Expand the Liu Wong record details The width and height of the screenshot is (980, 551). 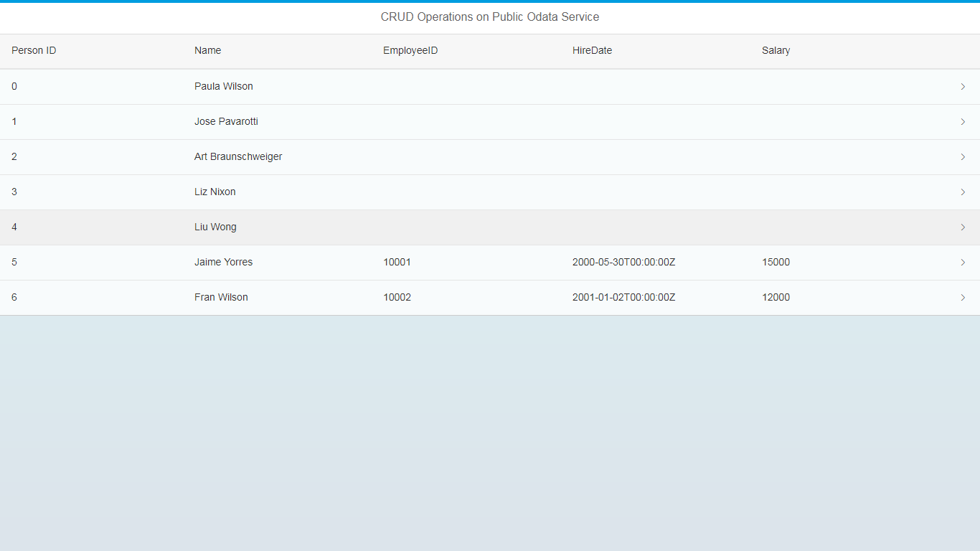963,227
